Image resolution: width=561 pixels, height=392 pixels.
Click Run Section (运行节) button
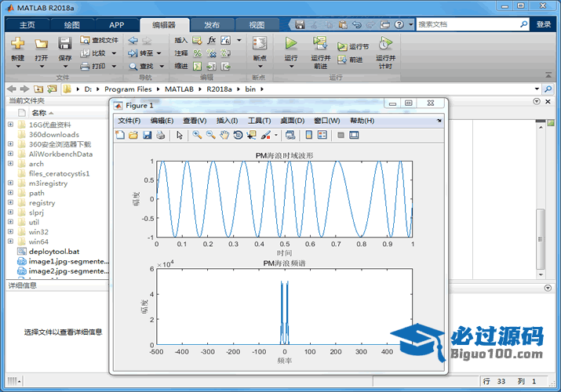pos(353,46)
